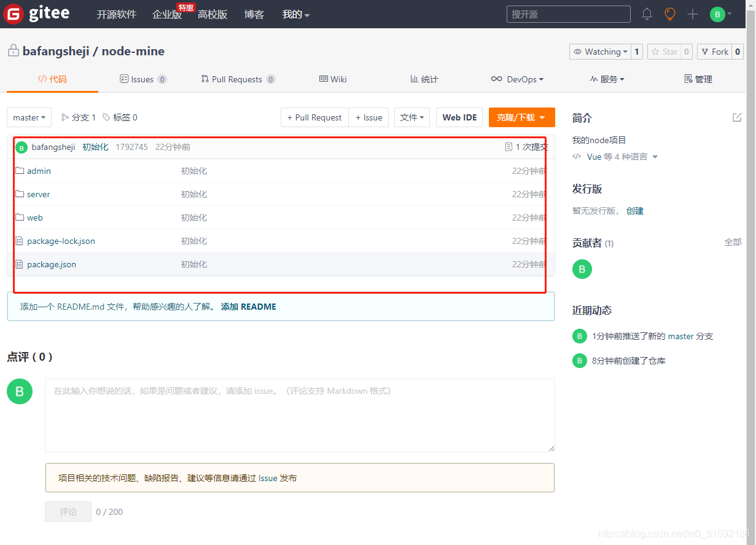Click the 标签 0 link

point(120,117)
